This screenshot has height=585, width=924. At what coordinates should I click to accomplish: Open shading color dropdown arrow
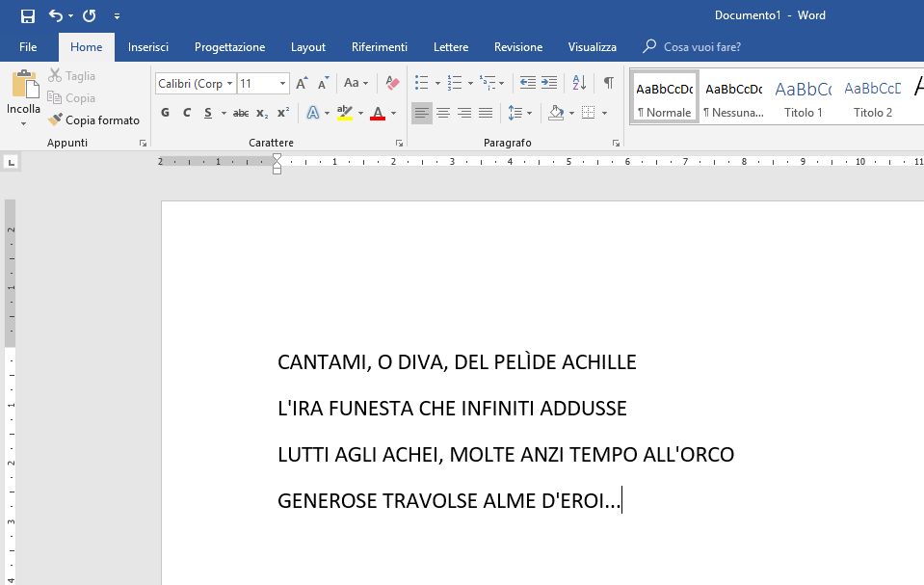(x=571, y=113)
